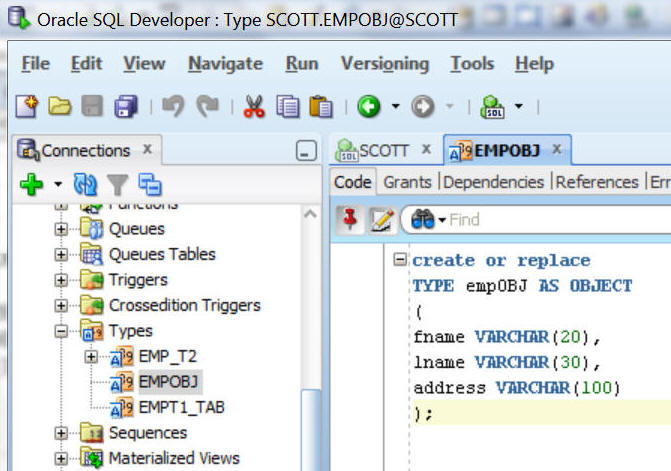The width and height of the screenshot is (671, 471).
Task: Click the Cut scissors icon
Action: pyautogui.click(x=254, y=106)
